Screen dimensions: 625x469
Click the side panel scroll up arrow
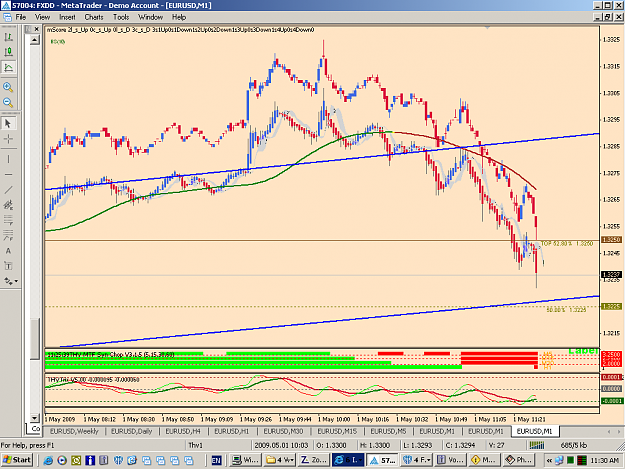(x=35, y=40)
